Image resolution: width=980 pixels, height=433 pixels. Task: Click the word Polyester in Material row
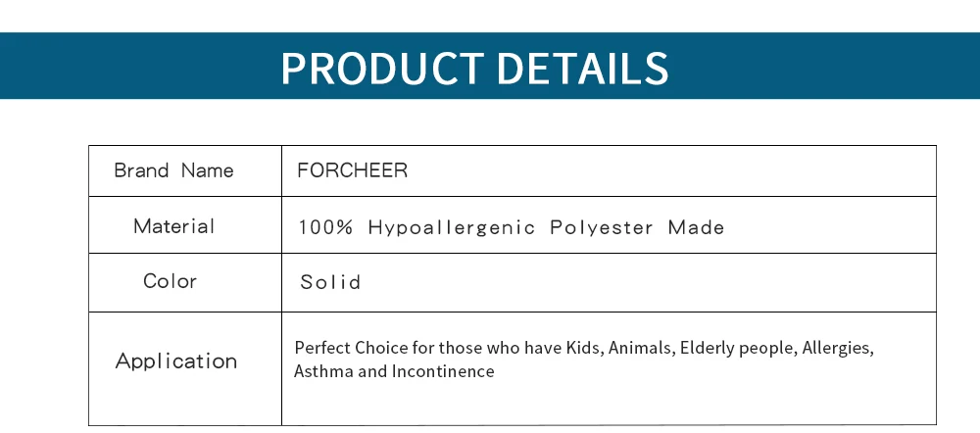602,227
